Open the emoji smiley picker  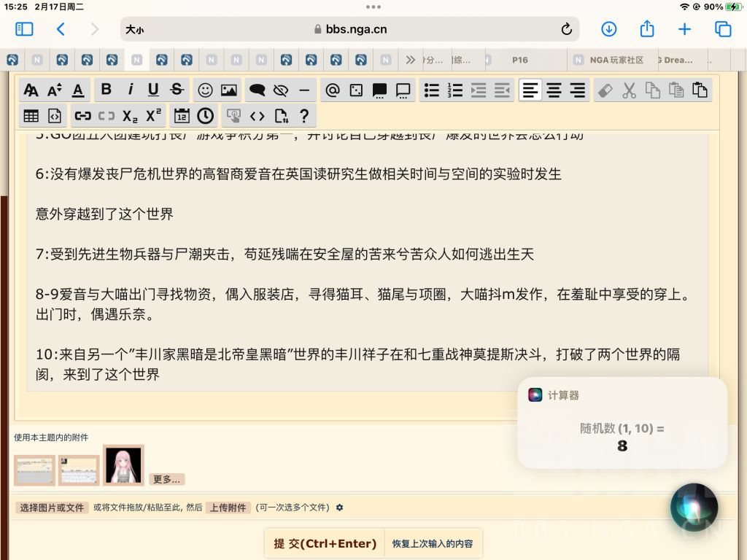[205, 90]
